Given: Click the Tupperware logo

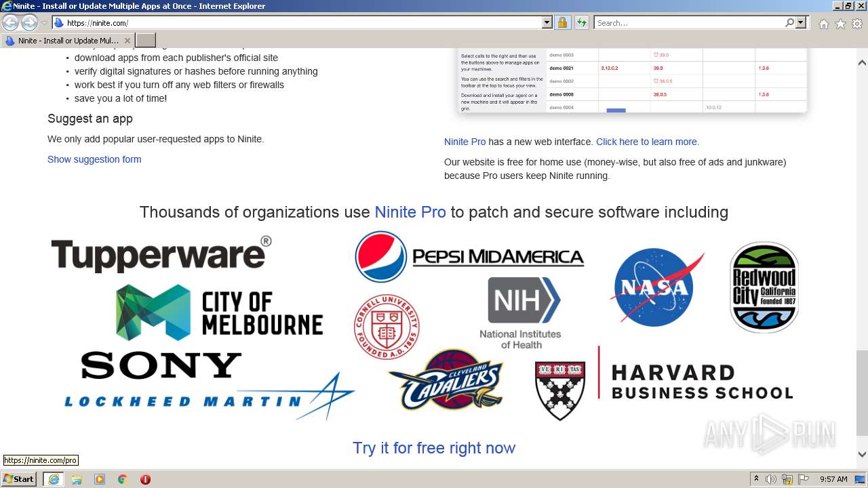Looking at the screenshot, I should pos(161,253).
